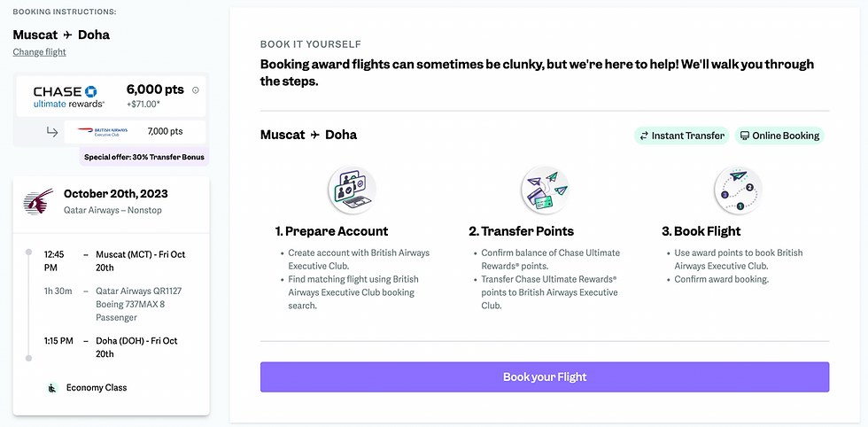This screenshot has width=868, height=427.
Task: Click the 7,000 pts British Airways amount
Action: coord(165,132)
